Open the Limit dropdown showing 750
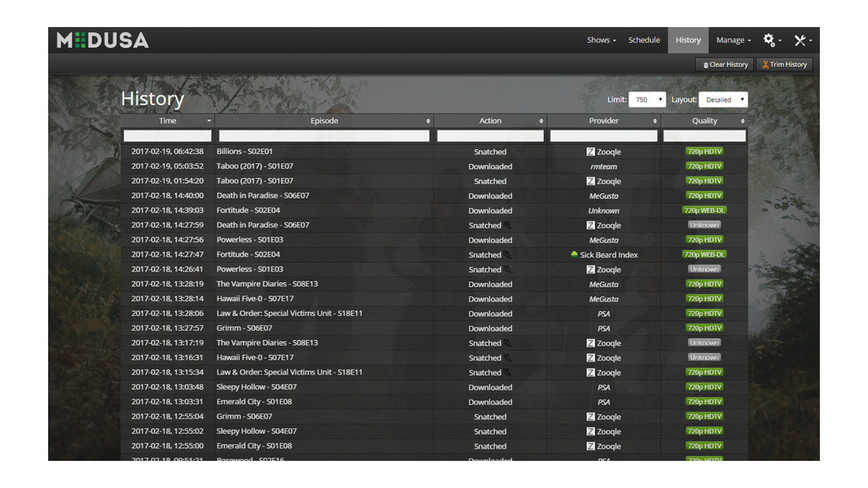This screenshot has height=488, width=868. [647, 99]
